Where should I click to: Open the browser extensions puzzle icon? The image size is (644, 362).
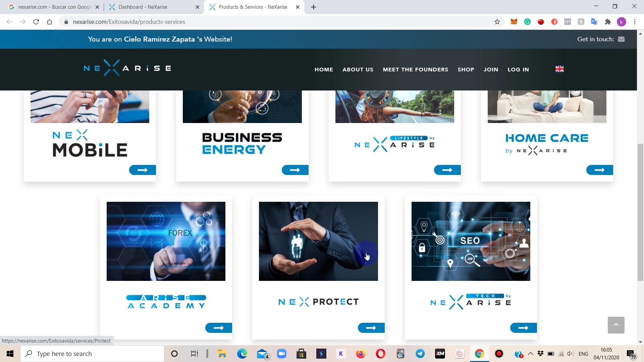tap(608, 21)
